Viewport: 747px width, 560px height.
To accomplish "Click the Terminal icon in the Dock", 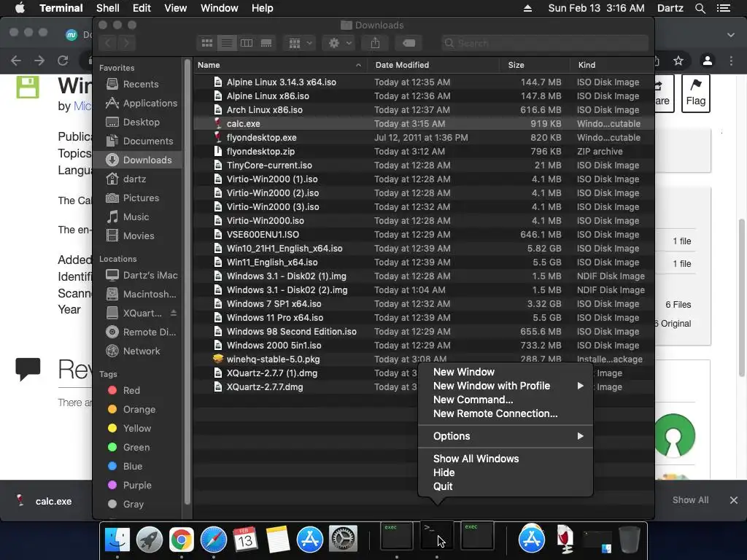I will (437, 536).
